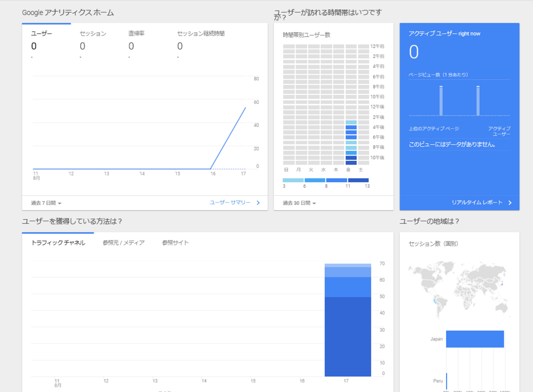This screenshot has width=533, height=392.
Task: Switch to the 参照サイト tab
Action: point(175,243)
